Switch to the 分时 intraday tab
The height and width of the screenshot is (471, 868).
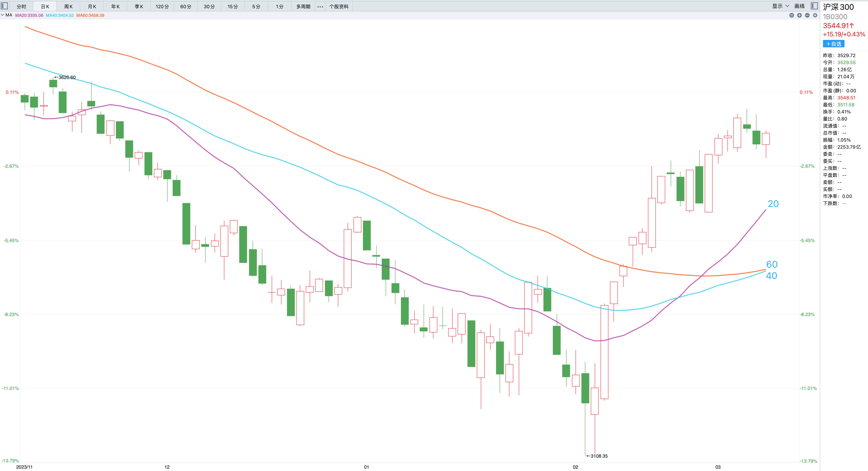(21, 6)
